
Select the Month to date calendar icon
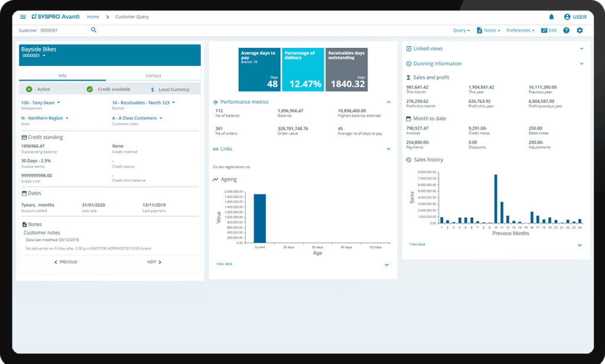[x=407, y=118]
